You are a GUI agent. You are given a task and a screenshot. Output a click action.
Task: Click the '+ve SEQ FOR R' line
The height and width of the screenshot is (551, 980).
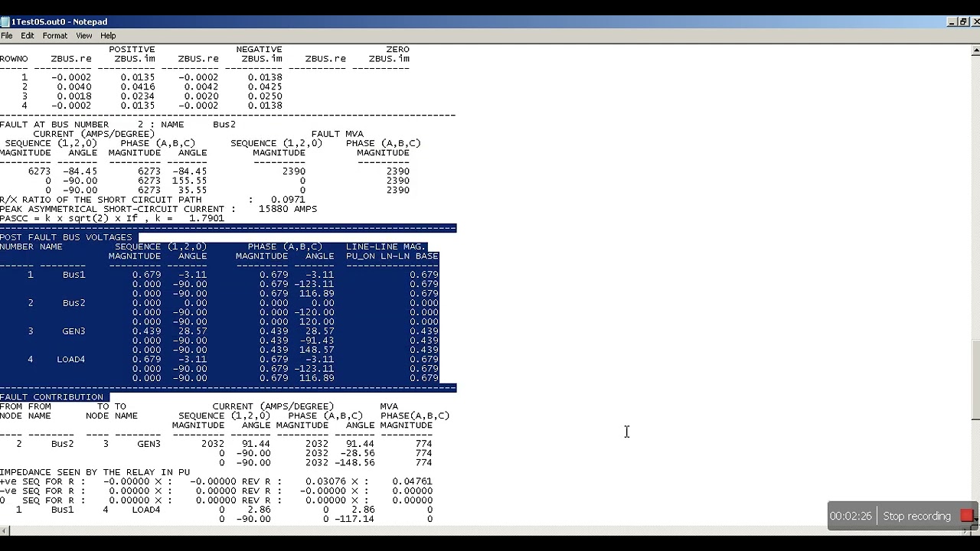(x=216, y=481)
